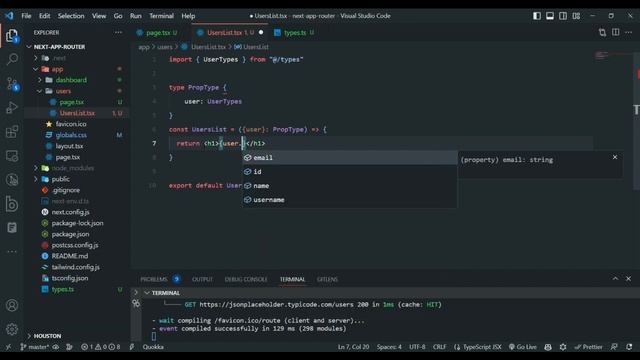Maximize the terminal panel with caret
640x360 pixels.
pyautogui.click(x=615, y=279)
